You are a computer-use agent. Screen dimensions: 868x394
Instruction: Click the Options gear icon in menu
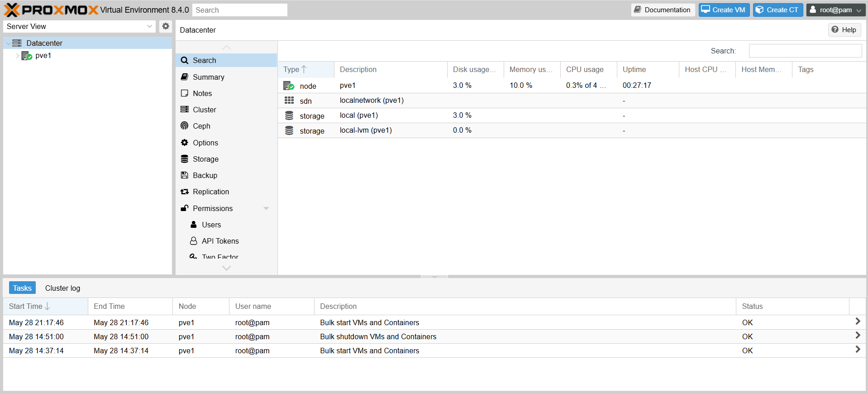pos(185,143)
